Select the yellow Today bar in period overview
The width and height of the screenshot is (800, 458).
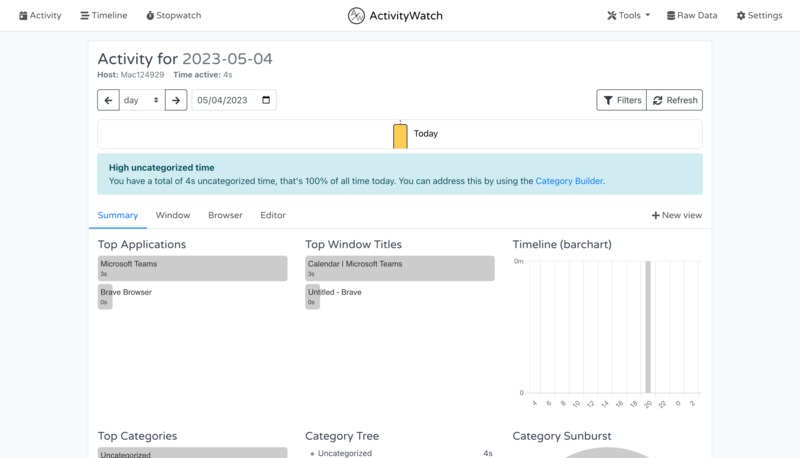tap(400, 136)
